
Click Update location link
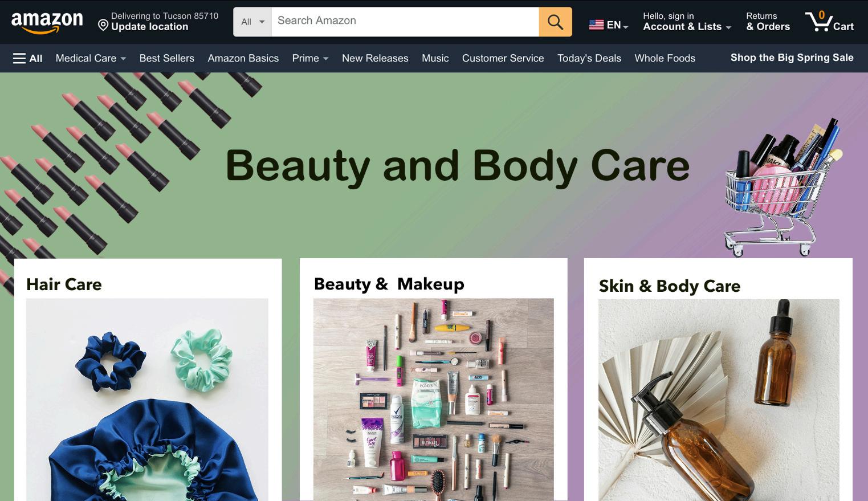pyautogui.click(x=149, y=27)
